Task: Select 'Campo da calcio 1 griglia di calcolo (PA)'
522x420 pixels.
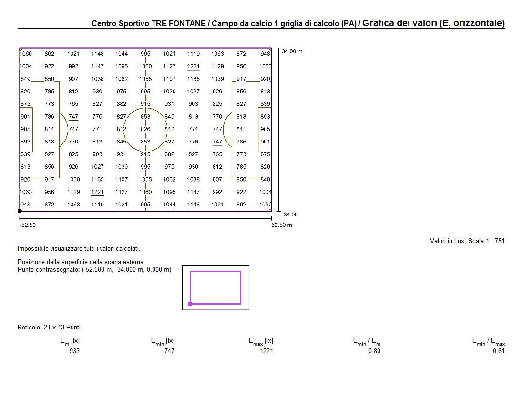Action: pyautogui.click(x=284, y=24)
